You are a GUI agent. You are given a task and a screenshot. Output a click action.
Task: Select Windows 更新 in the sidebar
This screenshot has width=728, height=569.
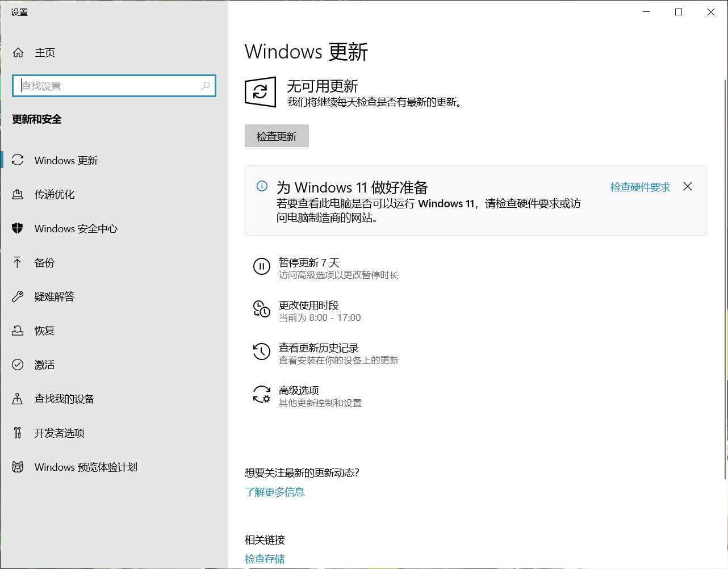(114, 160)
